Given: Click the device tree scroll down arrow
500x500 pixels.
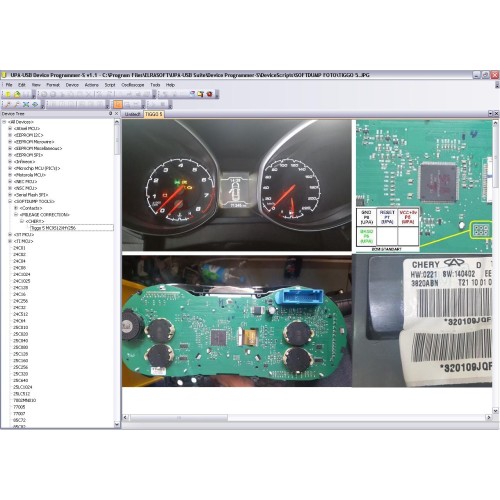Looking at the screenshot, I should click(x=117, y=424).
